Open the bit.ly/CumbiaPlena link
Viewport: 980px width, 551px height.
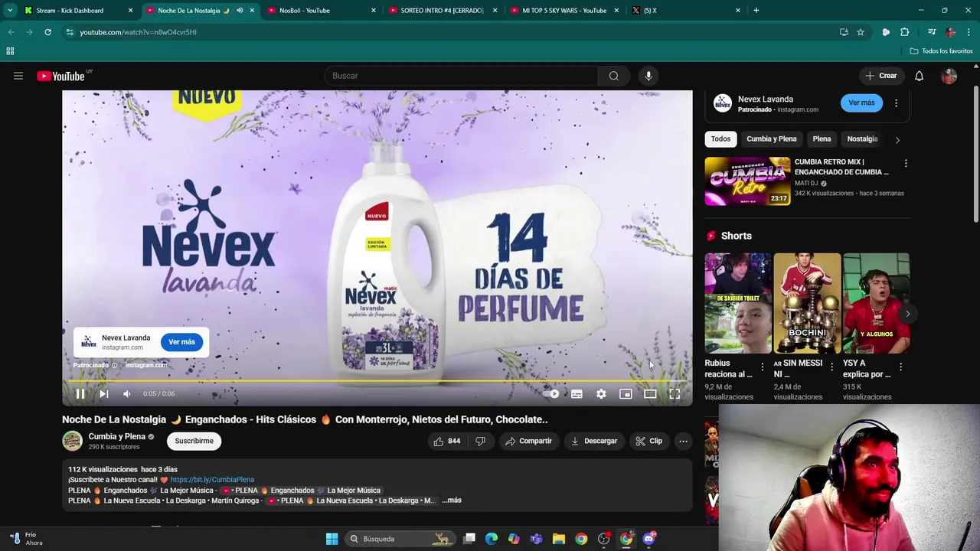point(212,480)
